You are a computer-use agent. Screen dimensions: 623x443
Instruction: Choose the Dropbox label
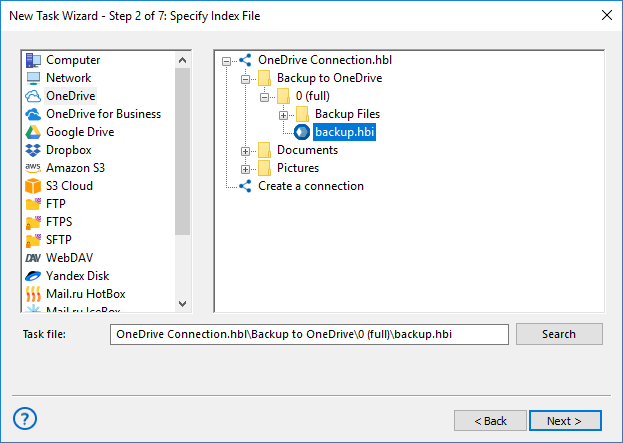69,150
